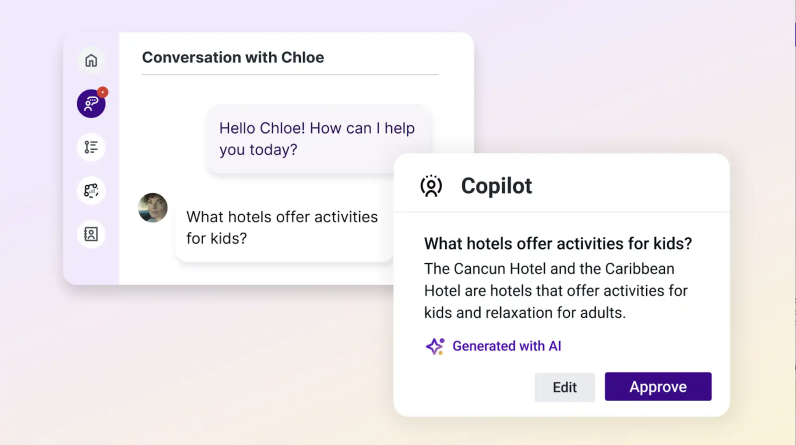The height and width of the screenshot is (445, 796).
Task: Click the AI sparkle icon
Action: coord(435,346)
